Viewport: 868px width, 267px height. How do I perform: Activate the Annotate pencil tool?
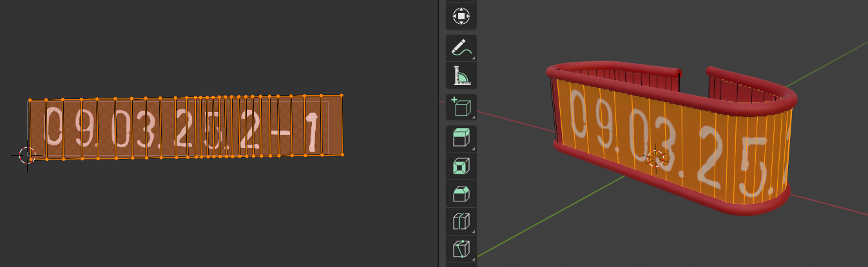(x=461, y=48)
